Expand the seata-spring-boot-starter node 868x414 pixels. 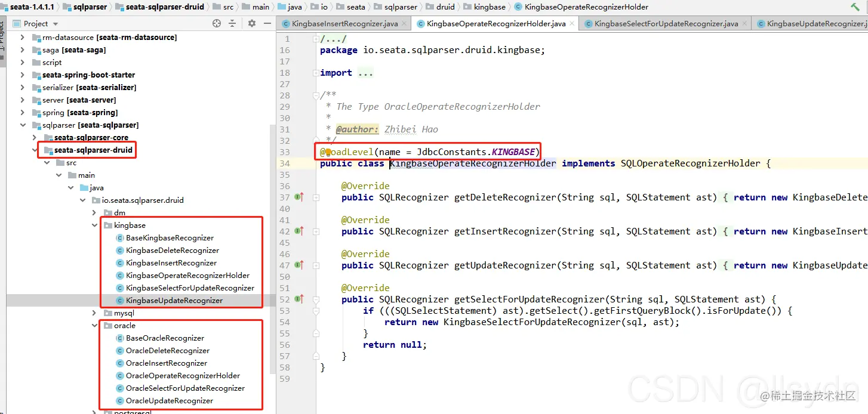23,75
